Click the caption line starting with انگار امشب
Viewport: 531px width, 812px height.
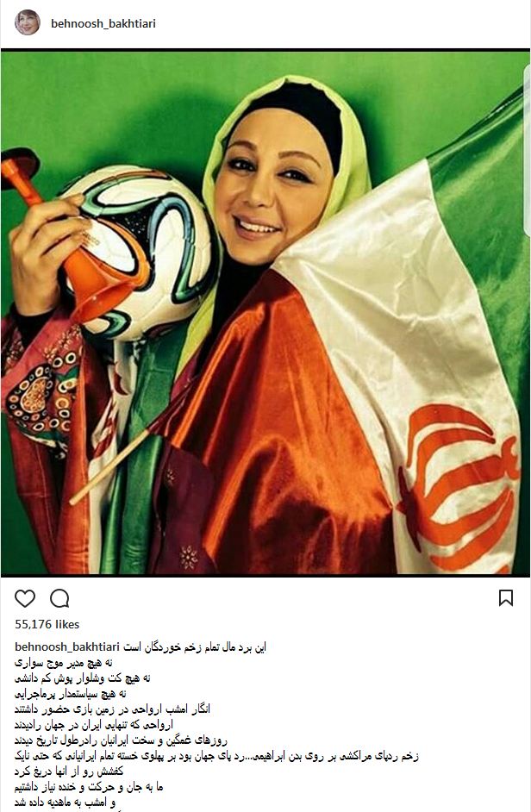pyautogui.click(x=112, y=709)
